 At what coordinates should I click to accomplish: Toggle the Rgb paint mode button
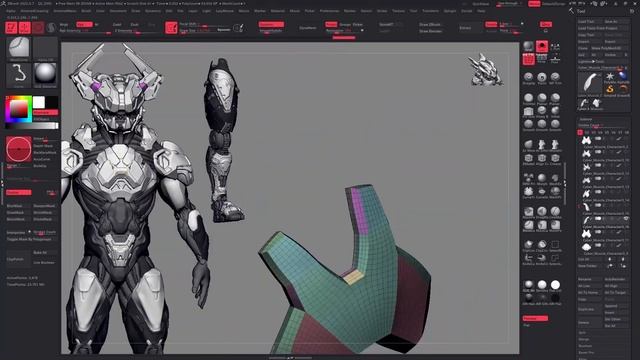coord(84,24)
